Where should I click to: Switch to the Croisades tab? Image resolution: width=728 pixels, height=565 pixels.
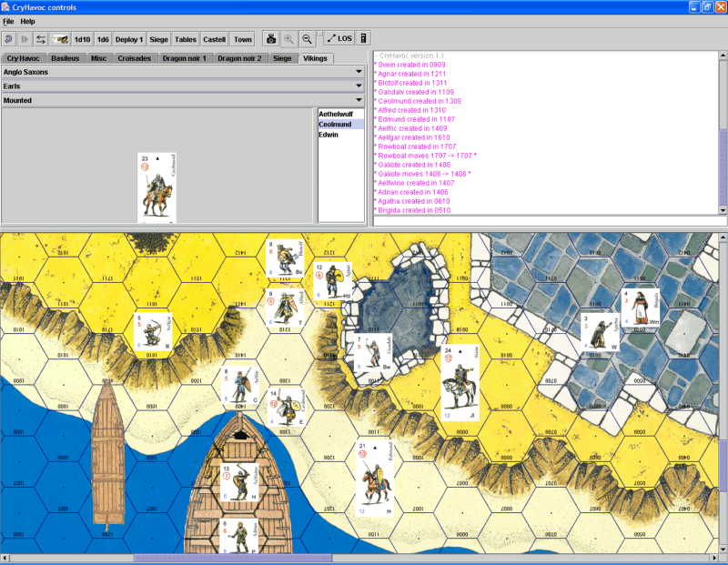coord(135,58)
